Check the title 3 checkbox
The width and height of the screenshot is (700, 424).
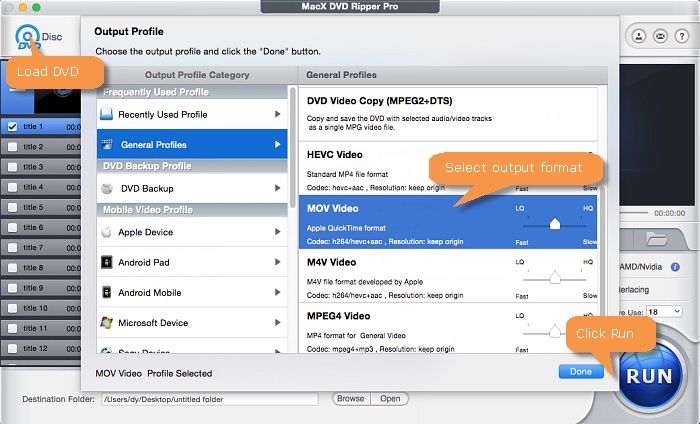[12, 167]
